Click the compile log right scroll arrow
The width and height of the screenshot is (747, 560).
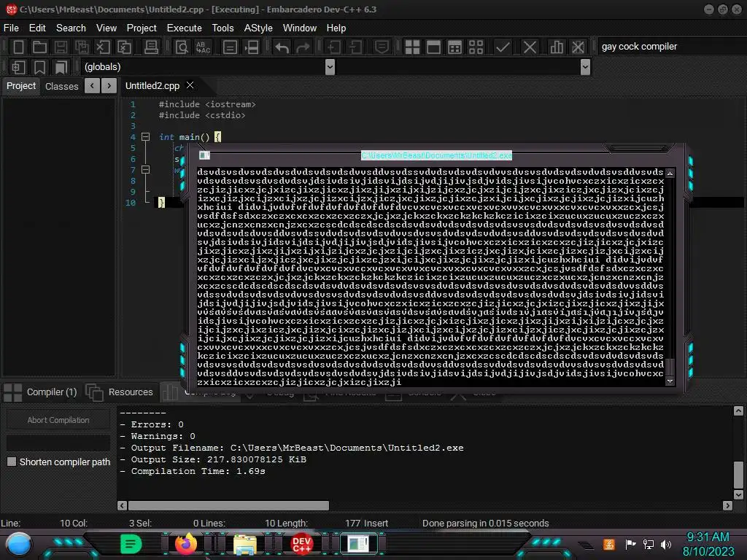click(x=727, y=505)
